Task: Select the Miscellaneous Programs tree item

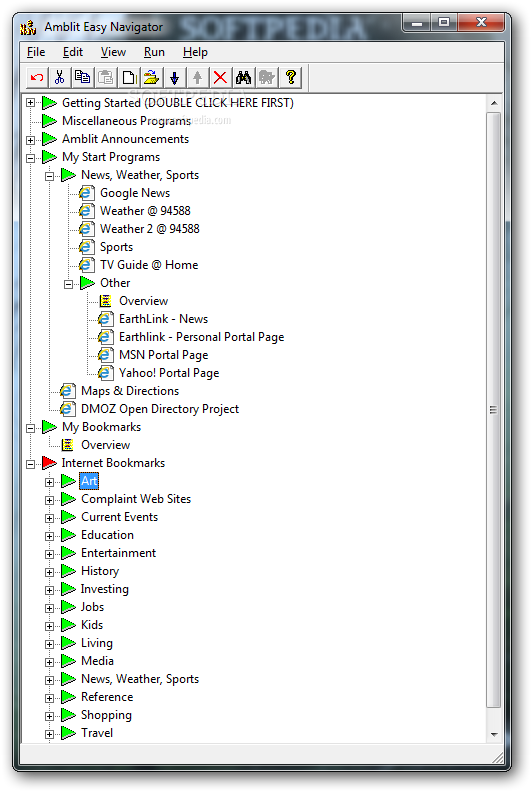Action: 126,121
